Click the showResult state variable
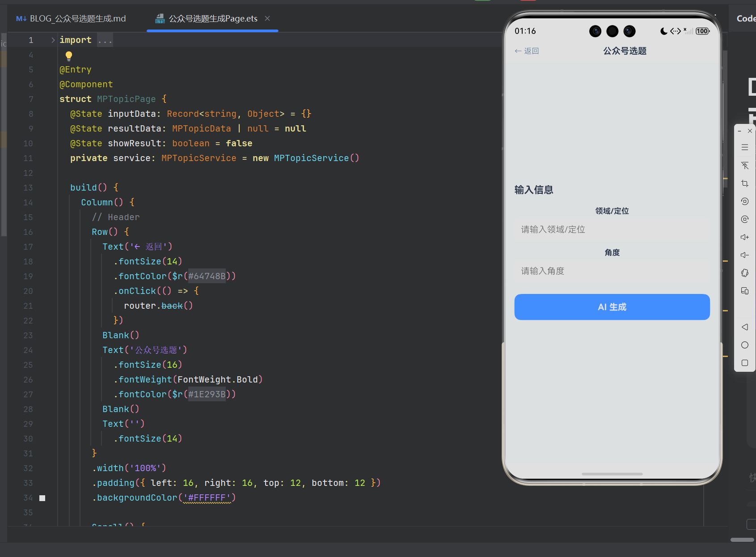This screenshot has width=756, height=557. [135, 144]
